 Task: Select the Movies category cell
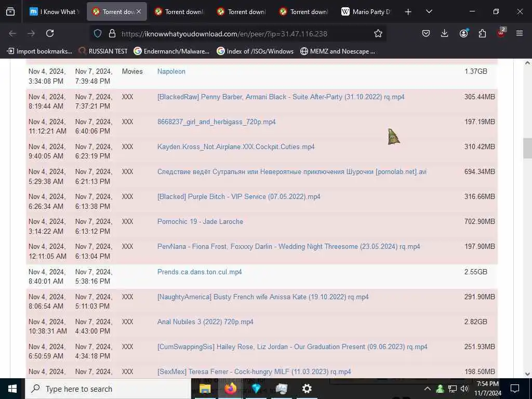click(132, 72)
